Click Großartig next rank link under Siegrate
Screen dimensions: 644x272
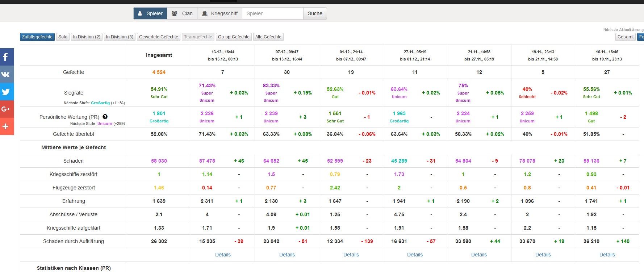pyautogui.click(x=100, y=103)
